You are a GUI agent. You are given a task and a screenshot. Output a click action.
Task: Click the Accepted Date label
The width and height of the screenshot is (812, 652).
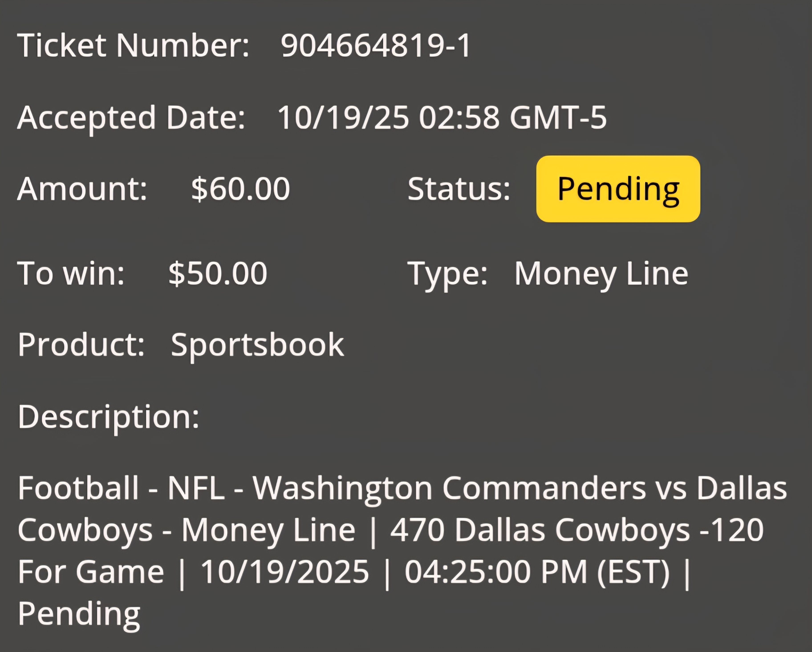pyautogui.click(x=131, y=118)
